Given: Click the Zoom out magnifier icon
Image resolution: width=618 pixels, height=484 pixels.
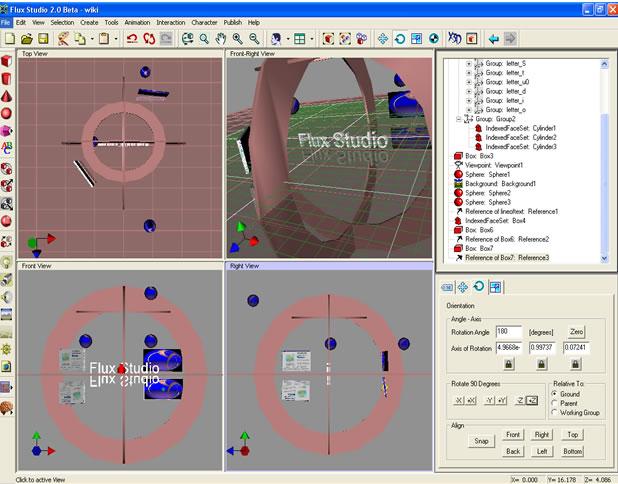Looking at the screenshot, I should click(254, 39).
